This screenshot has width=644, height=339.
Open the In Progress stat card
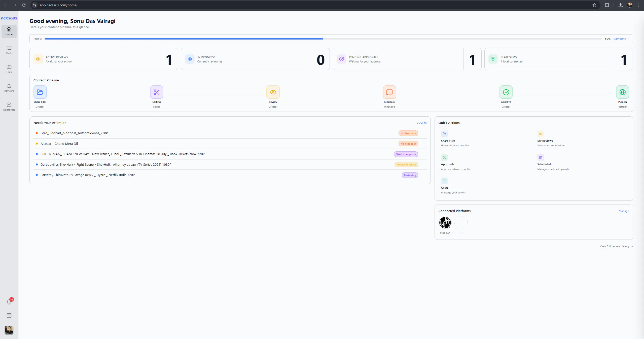click(255, 59)
